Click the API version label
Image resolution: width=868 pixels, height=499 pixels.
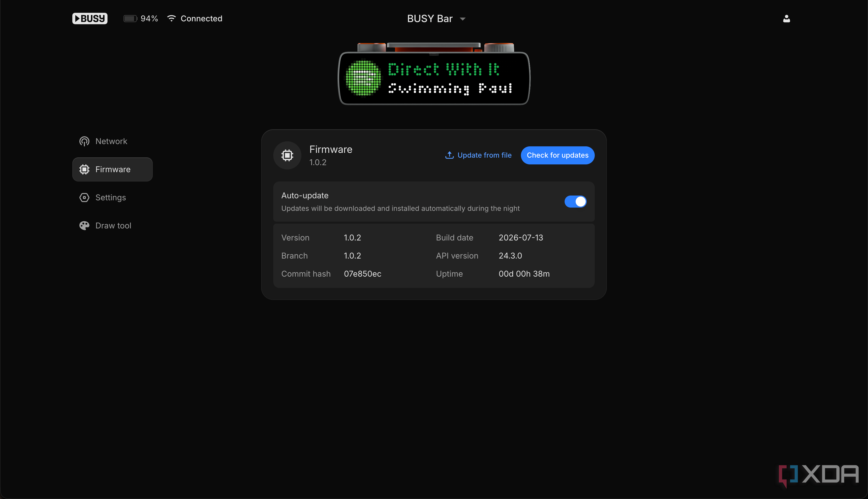[457, 256]
